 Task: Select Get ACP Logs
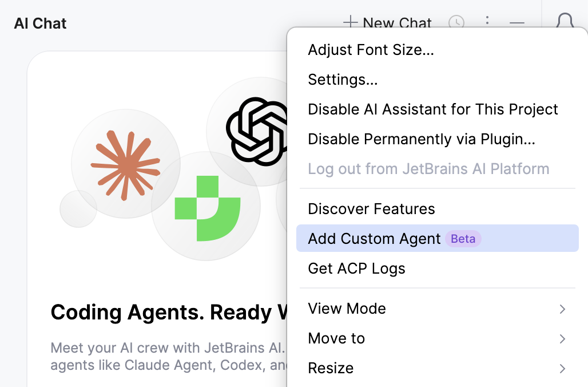coord(356,268)
